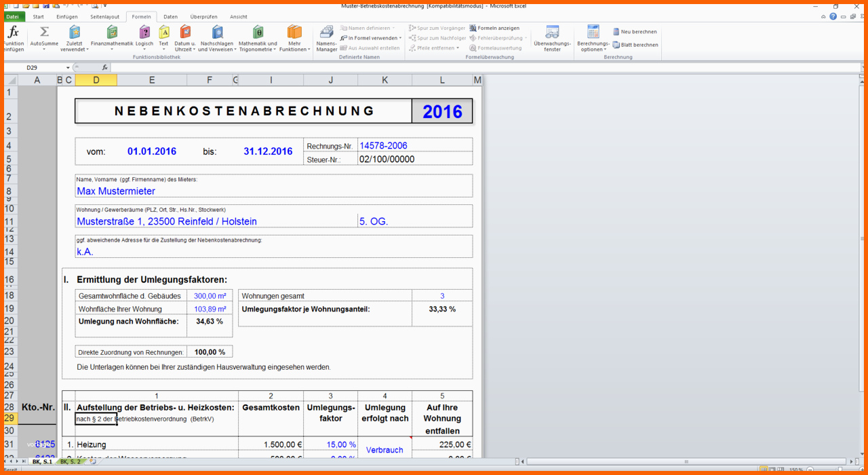Click Spur zum Vorgänger
Viewport: 868px width, 475px height.
pos(437,28)
